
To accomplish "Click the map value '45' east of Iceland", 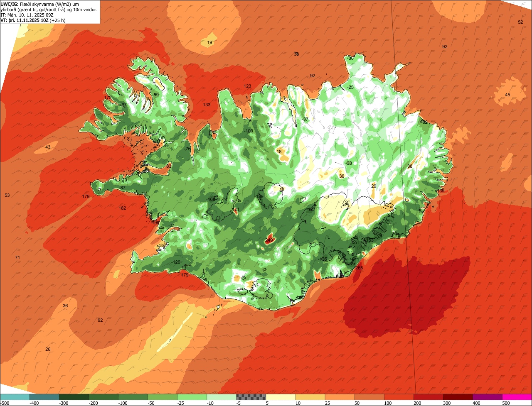I will [507, 95].
